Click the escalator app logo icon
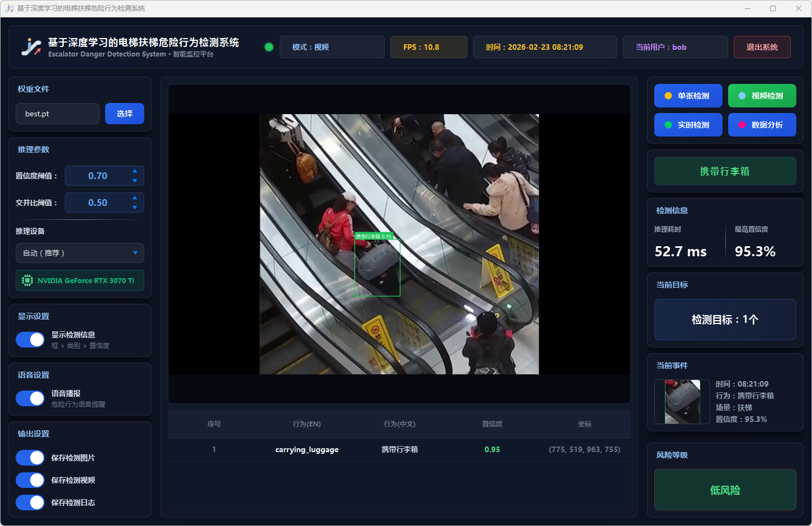The height and width of the screenshot is (526, 812). tap(31, 47)
